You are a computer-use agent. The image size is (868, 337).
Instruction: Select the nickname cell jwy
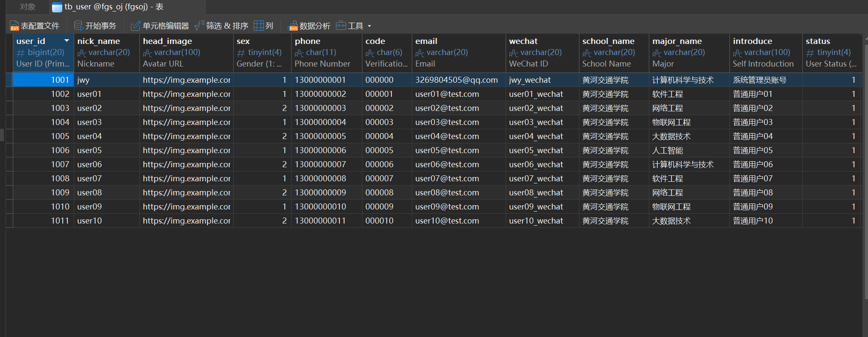click(x=107, y=80)
